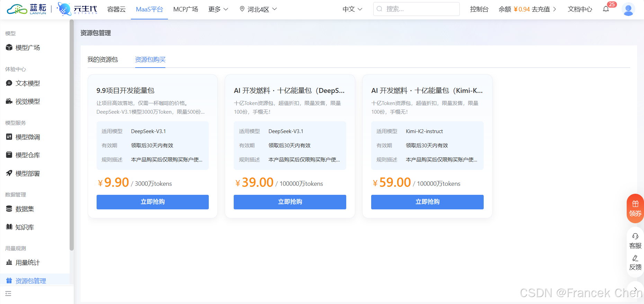The width and height of the screenshot is (644, 304).
Task: Click the 知识库 book icon
Action: tap(9, 227)
